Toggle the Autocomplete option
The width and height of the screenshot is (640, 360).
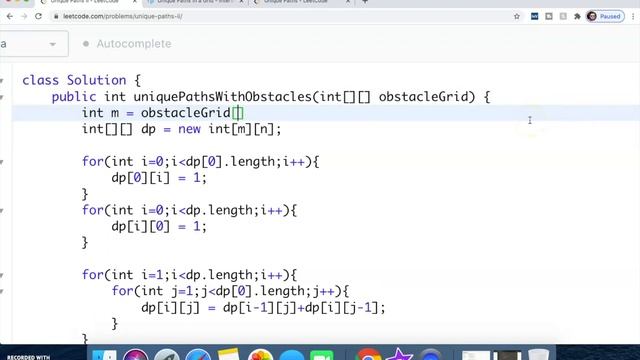point(127,44)
